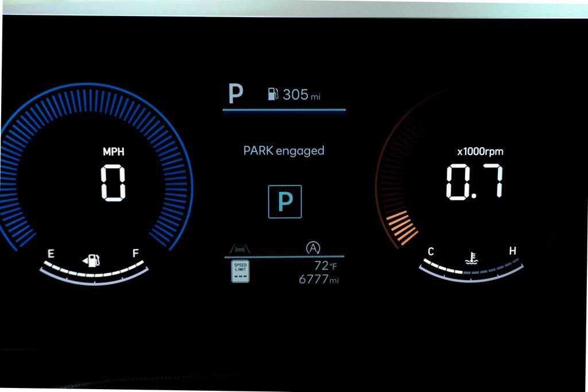Image resolution: width=588 pixels, height=392 pixels.
Task: Click the H hot mark on temperature gauge
Action: point(512,251)
